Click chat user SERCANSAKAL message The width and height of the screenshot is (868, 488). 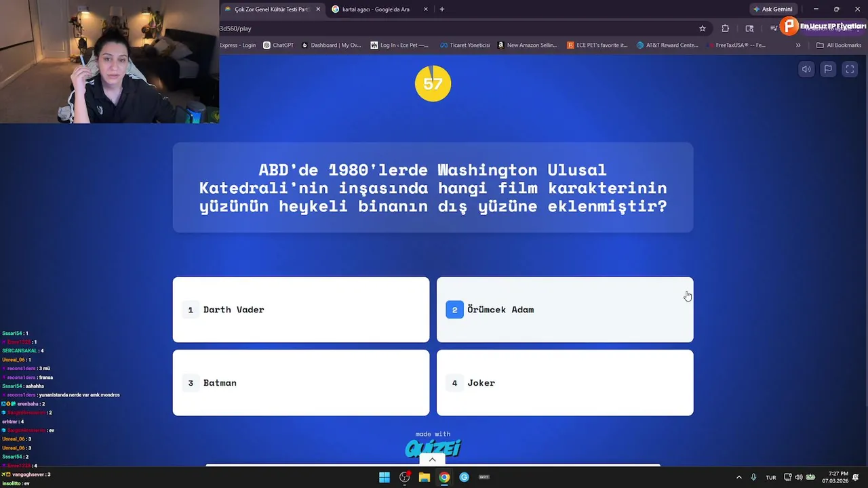click(22, 351)
